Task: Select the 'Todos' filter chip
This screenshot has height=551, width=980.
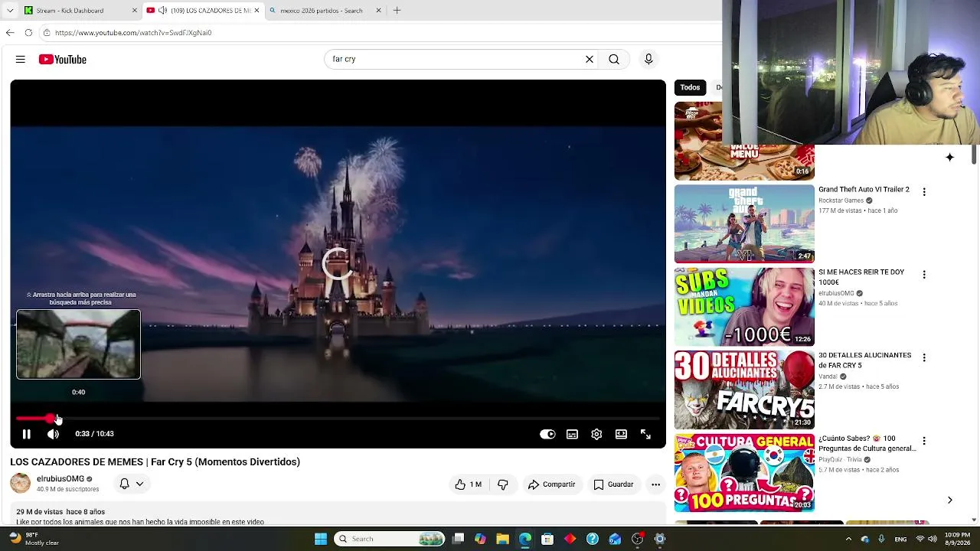Action: [x=690, y=87]
